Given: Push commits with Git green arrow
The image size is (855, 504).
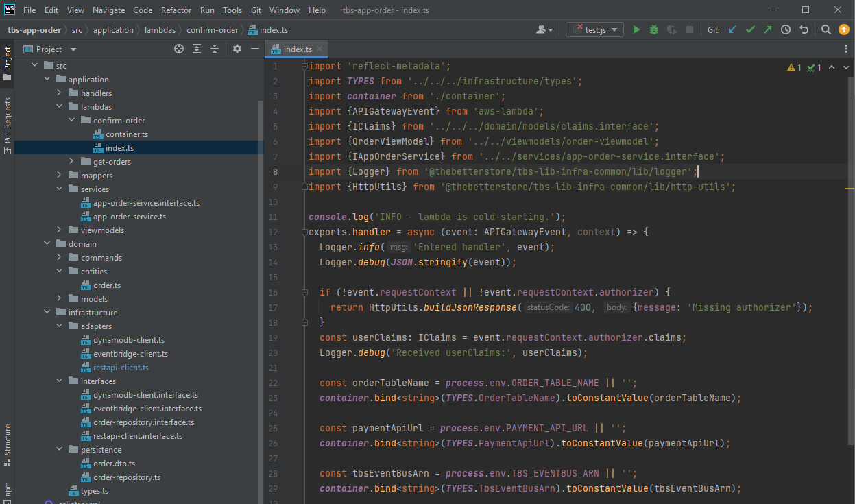Looking at the screenshot, I should (767, 29).
